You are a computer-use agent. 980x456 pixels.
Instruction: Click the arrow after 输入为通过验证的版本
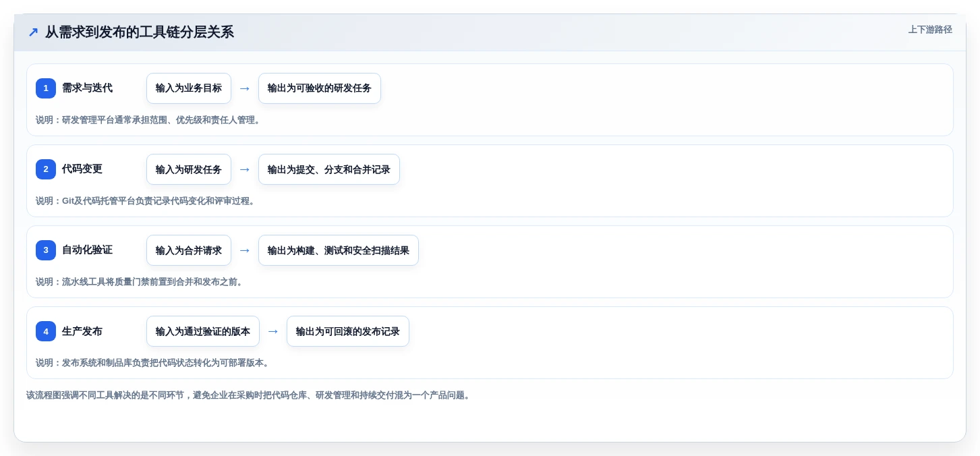click(x=273, y=331)
